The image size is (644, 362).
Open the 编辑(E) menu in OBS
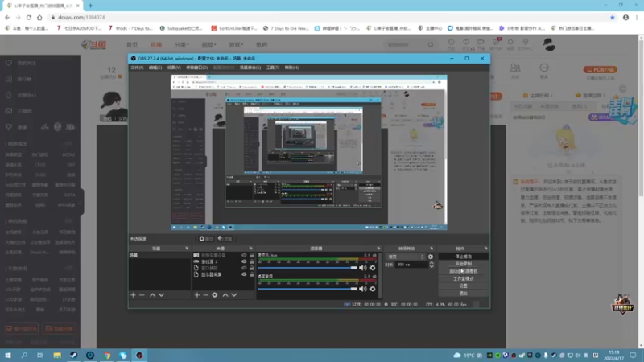tap(155, 68)
